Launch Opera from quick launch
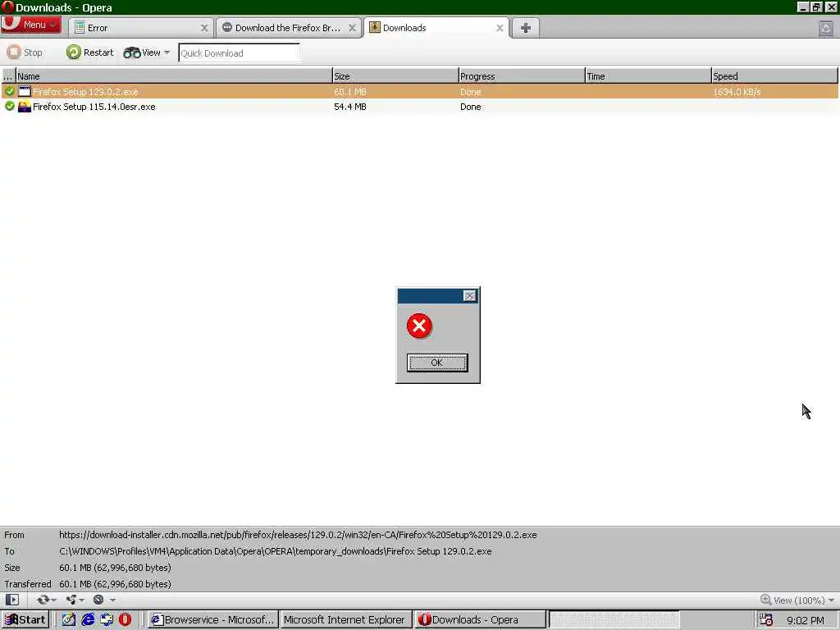The height and width of the screenshot is (630, 840). tap(126, 619)
